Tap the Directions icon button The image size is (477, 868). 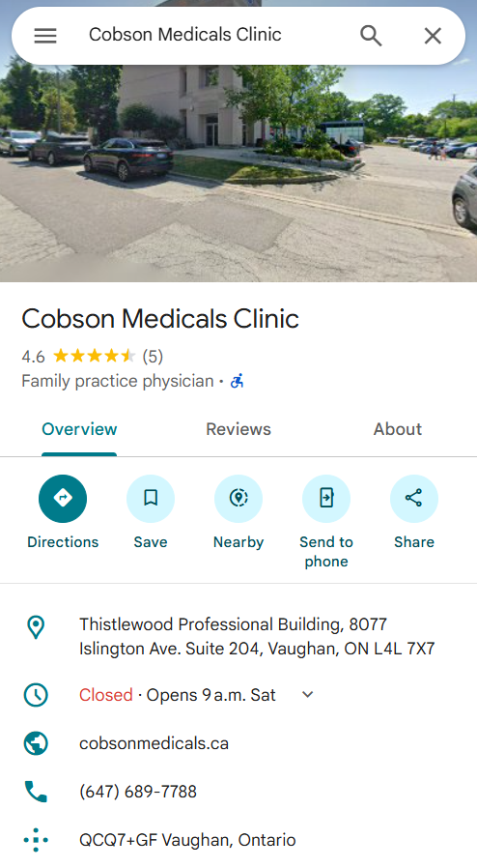(x=63, y=498)
